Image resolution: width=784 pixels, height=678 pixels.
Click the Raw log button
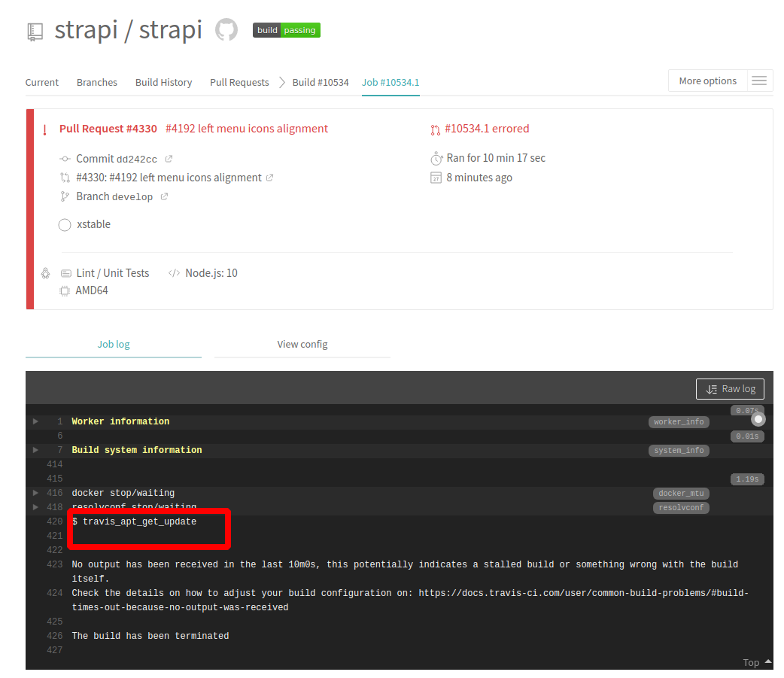click(729, 388)
